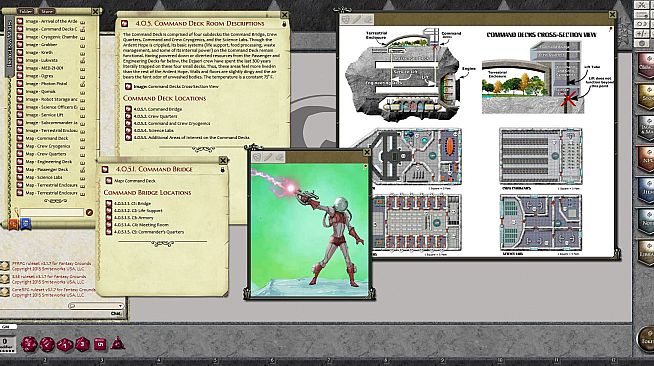This screenshot has height=366, width=654.
Task: Select the blue category tab under the images list
Action: click(x=25, y=224)
